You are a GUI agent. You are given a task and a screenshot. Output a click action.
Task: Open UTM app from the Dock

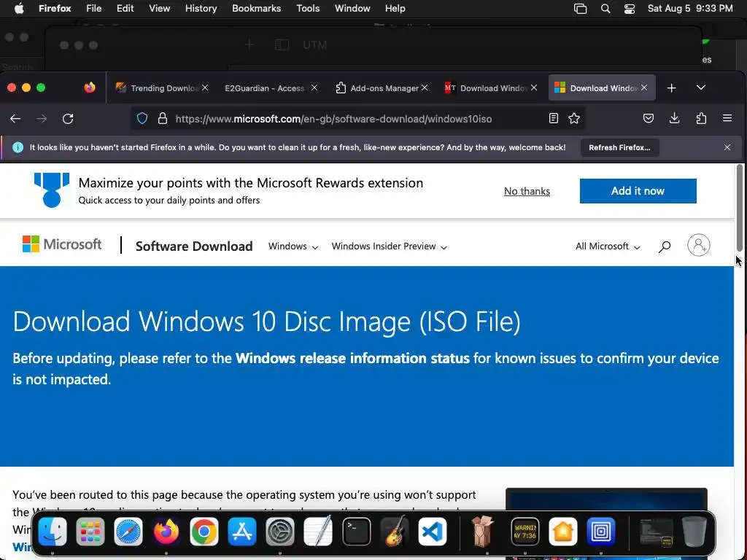(x=601, y=532)
